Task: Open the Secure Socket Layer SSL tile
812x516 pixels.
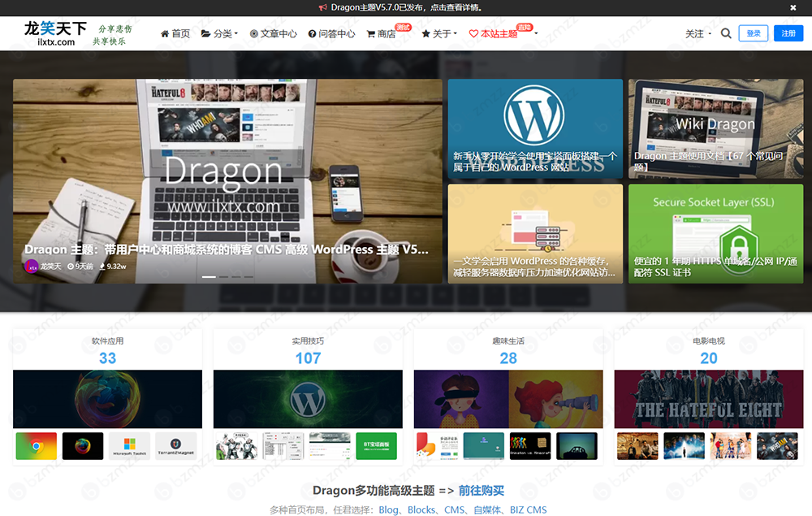Action: coord(715,234)
